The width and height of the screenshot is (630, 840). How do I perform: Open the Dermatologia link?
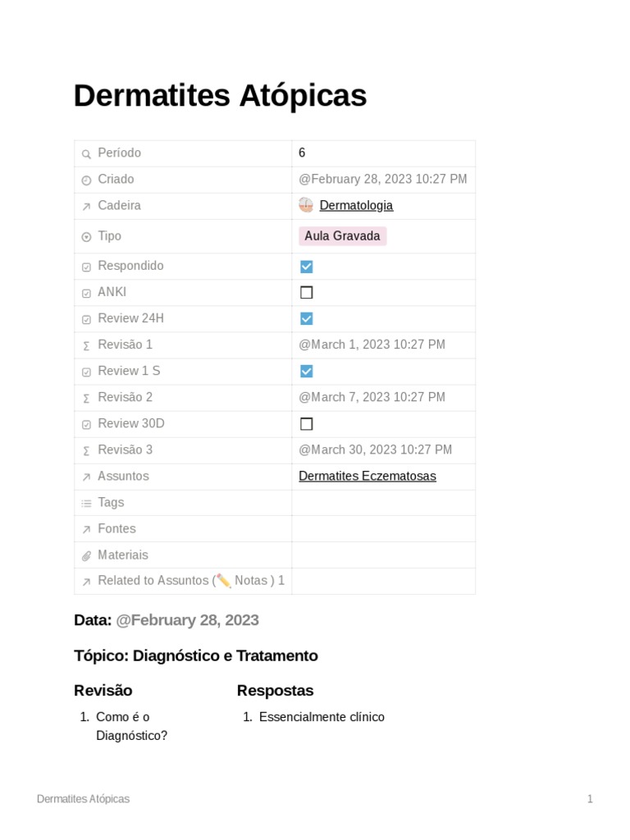point(356,205)
